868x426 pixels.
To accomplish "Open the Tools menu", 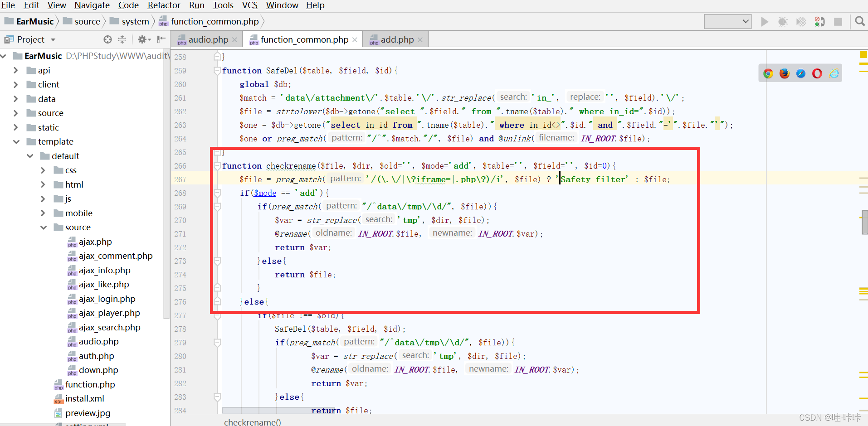I will point(223,5).
